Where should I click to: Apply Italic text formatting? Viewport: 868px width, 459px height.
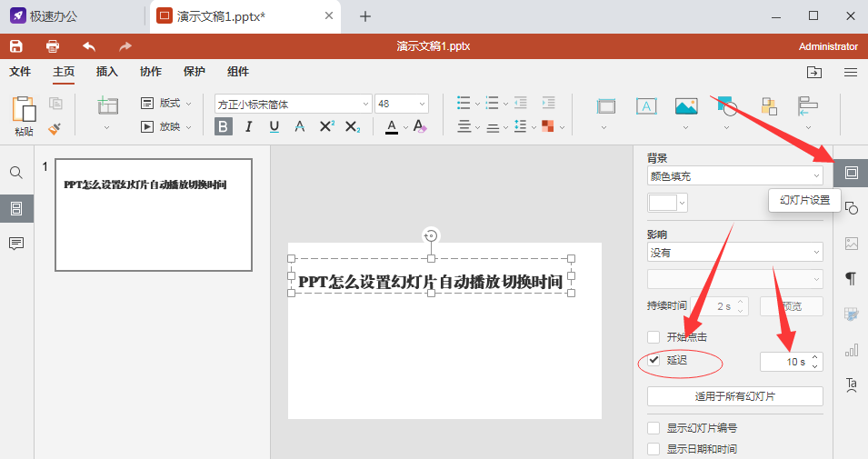click(248, 126)
